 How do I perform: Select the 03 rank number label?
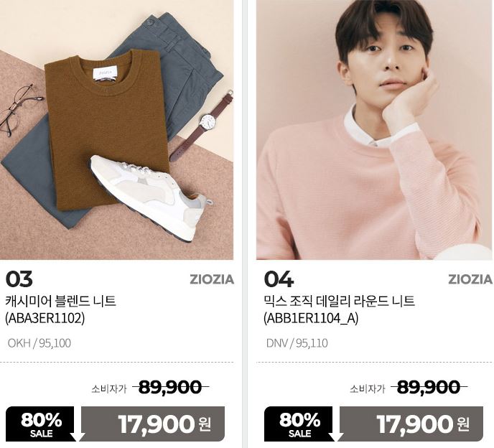(19, 279)
